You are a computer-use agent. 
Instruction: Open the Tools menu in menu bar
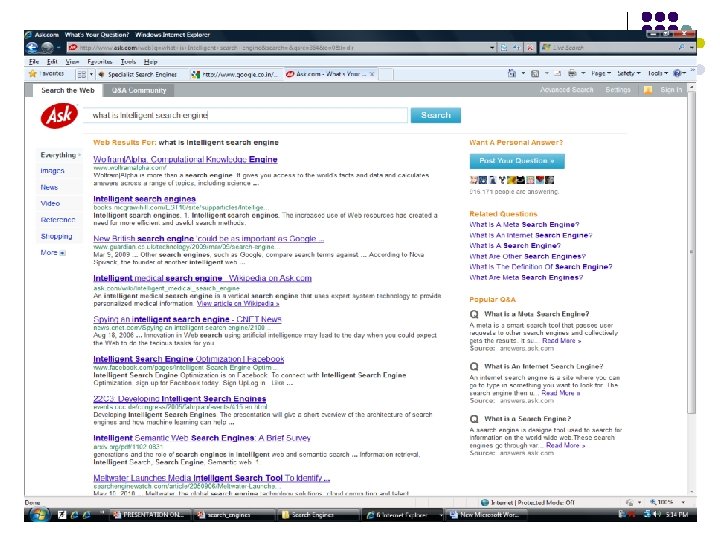click(128, 62)
